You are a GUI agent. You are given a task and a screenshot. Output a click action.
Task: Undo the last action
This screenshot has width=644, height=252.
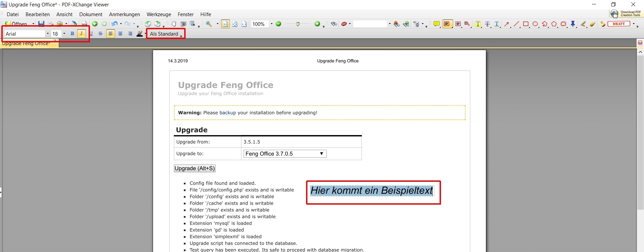coord(114,24)
